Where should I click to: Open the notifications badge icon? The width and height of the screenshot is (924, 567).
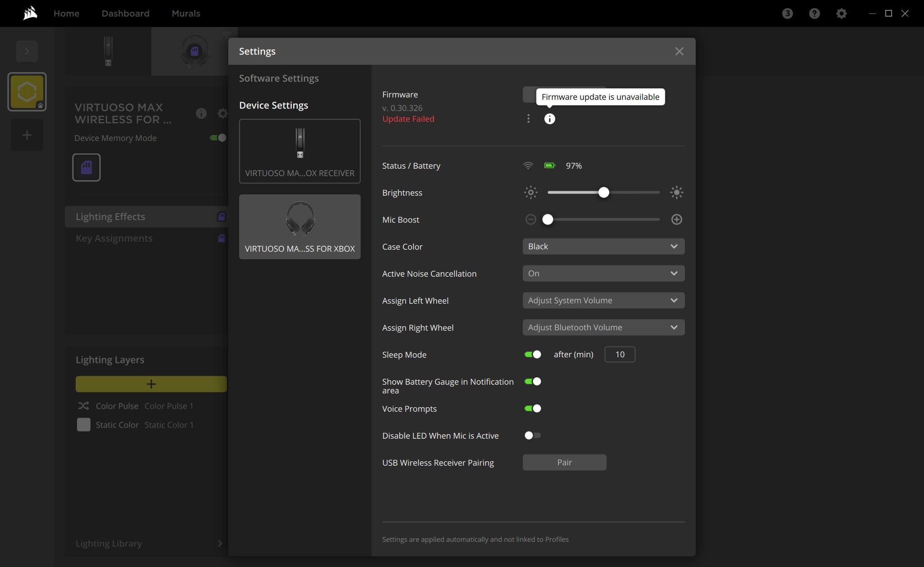pos(787,13)
